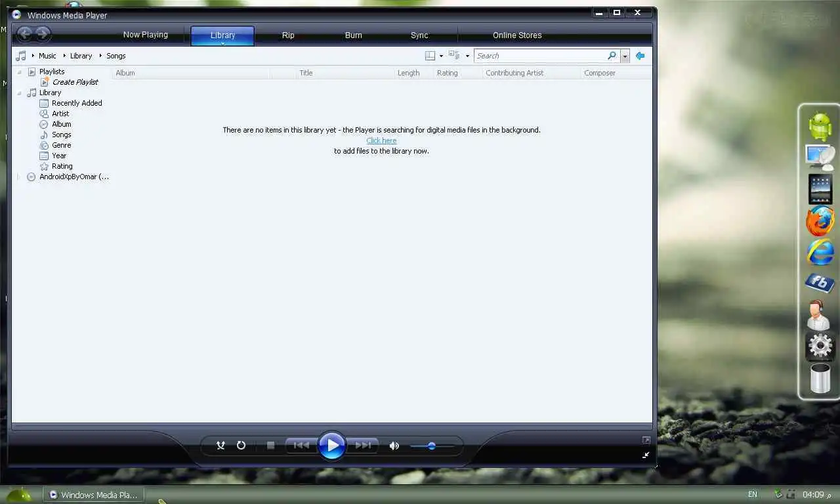Open the view options dropdown arrow
840x504 pixels.
(x=467, y=56)
